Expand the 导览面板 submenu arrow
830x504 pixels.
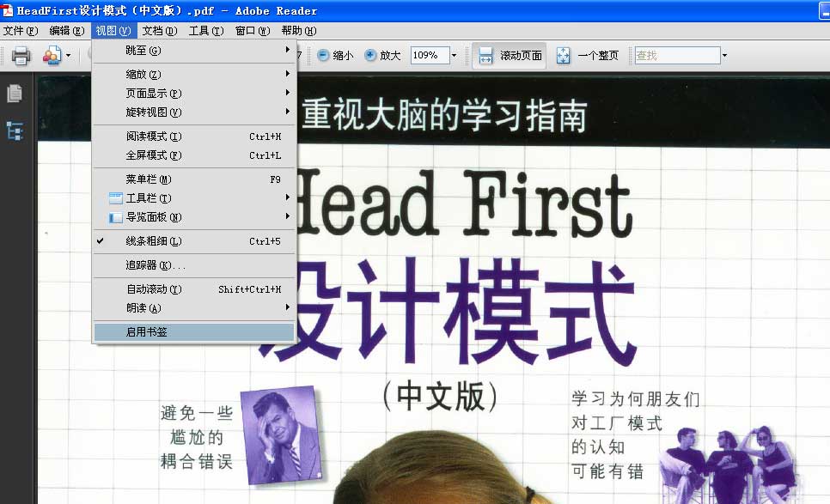click(x=288, y=216)
